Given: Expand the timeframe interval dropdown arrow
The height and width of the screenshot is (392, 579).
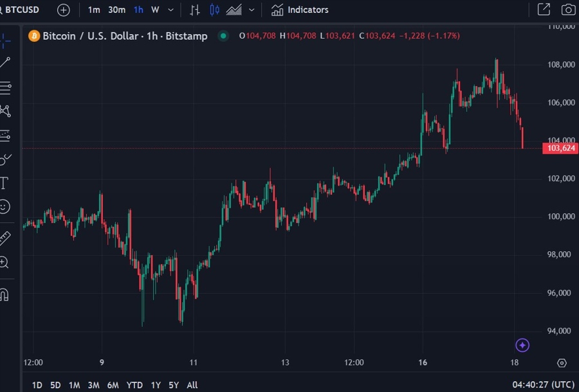Looking at the screenshot, I should pyautogui.click(x=170, y=10).
